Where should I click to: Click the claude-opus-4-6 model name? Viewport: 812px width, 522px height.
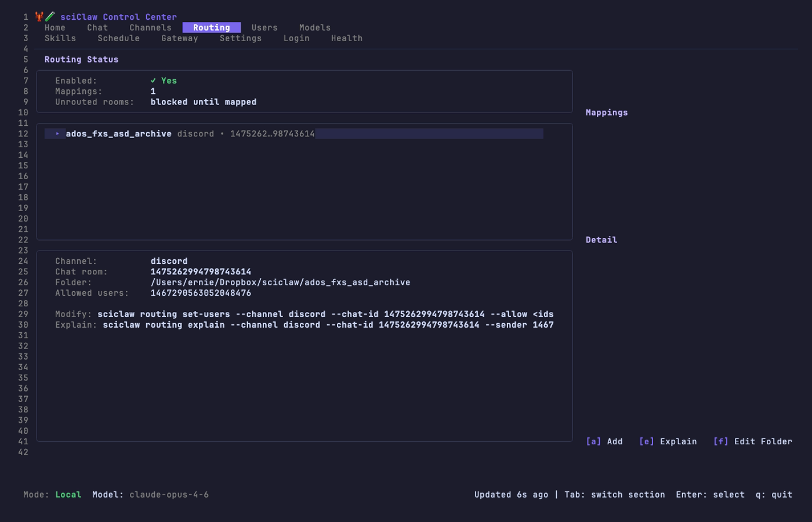click(x=169, y=494)
